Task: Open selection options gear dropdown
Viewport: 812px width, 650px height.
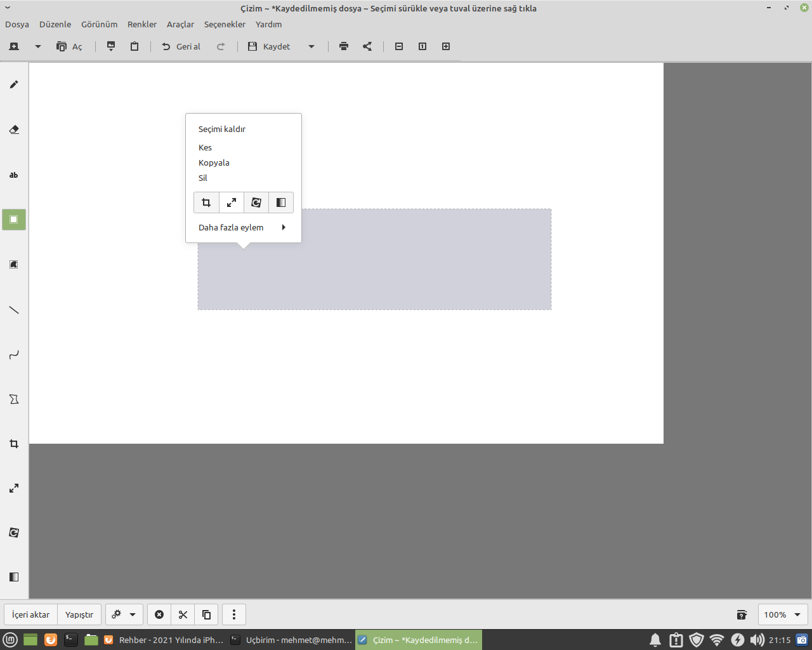Action: (124, 614)
